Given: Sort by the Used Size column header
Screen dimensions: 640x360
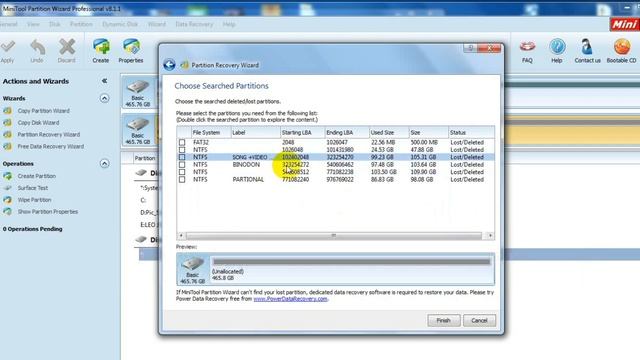Looking at the screenshot, I should [389, 133].
